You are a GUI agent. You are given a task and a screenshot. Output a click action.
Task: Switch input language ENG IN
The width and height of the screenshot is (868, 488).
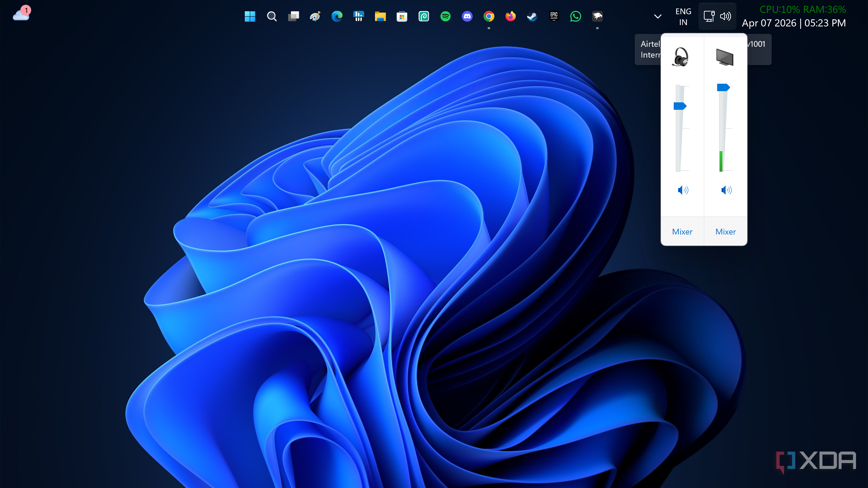(x=683, y=17)
